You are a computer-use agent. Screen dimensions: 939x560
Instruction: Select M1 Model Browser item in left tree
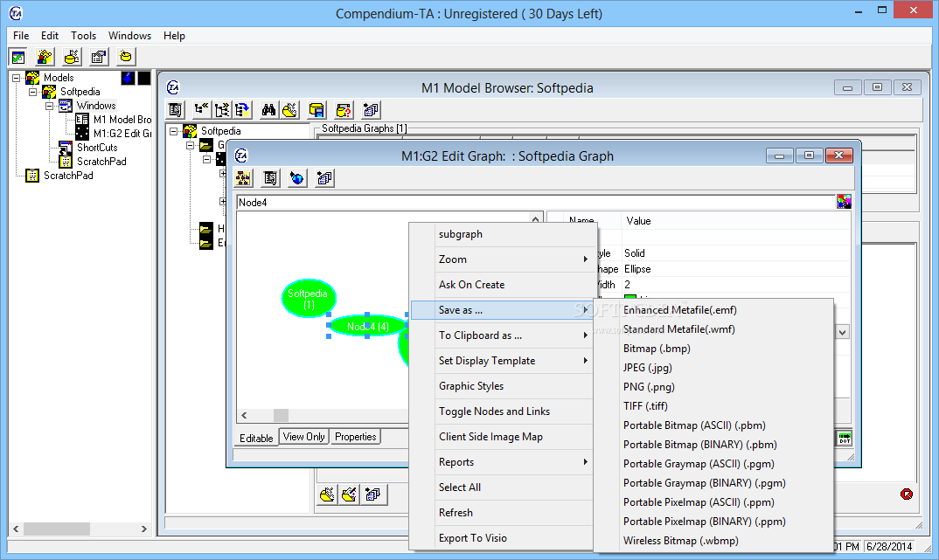click(122, 120)
